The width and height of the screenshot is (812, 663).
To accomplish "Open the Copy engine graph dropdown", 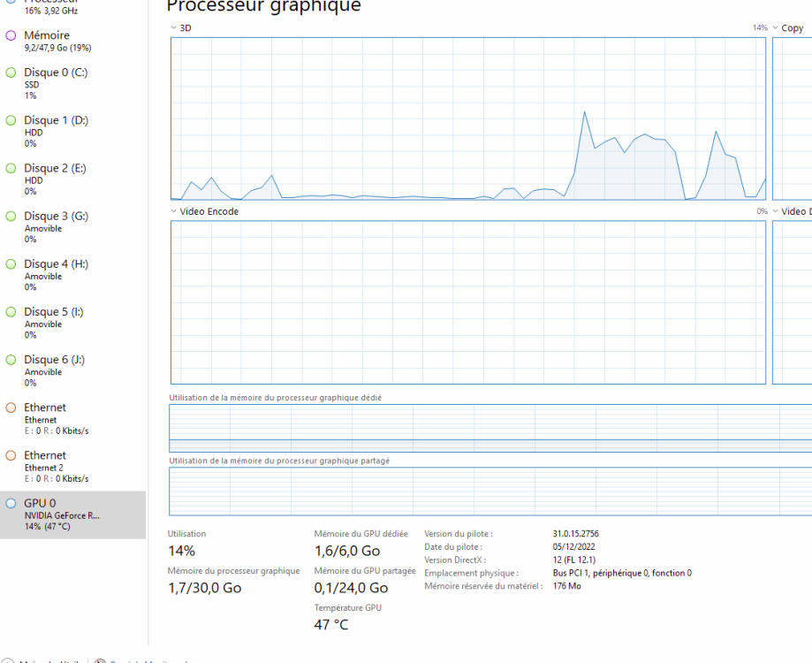I will (775, 28).
